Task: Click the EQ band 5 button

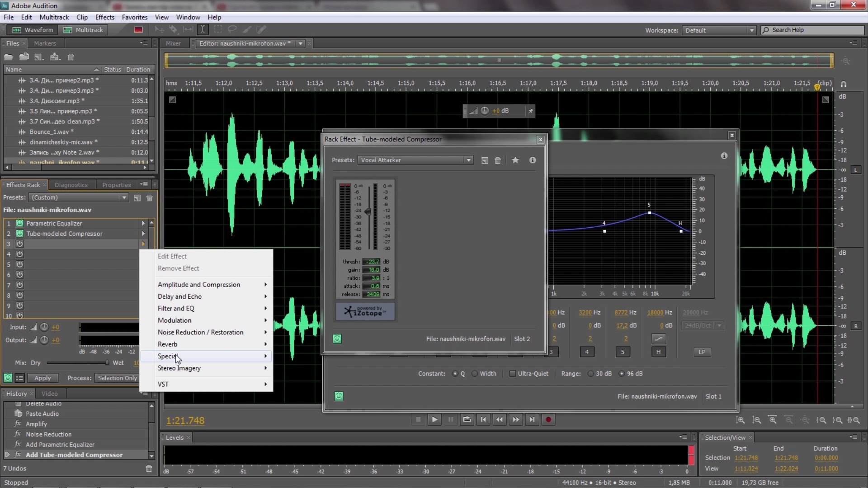Action: [623, 352]
